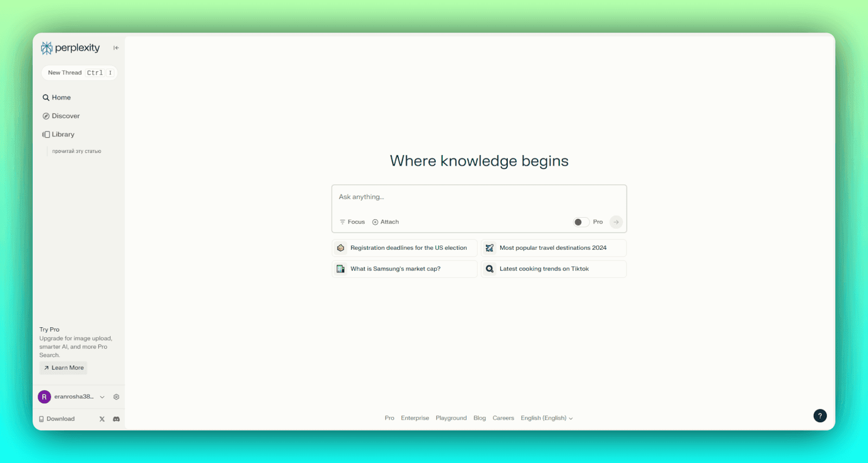Image resolution: width=868 pixels, height=463 pixels.
Task: Open the X (Twitter) social icon
Action: coord(102,419)
